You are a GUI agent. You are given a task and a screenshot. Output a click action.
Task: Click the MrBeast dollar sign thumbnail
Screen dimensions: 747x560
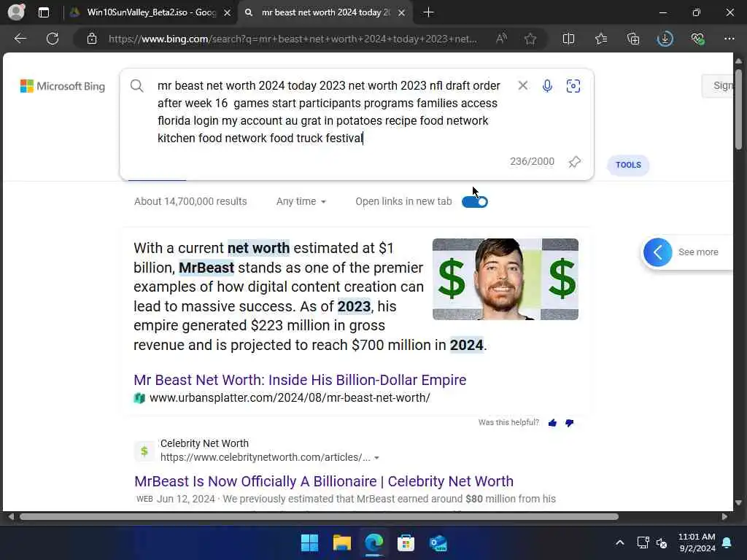point(506,279)
